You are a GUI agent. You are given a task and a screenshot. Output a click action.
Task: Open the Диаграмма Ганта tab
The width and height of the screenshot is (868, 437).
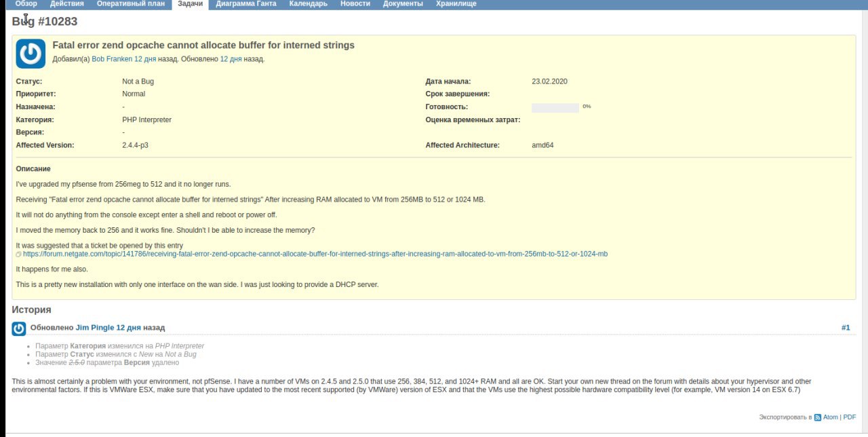pyautogui.click(x=246, y=4)
